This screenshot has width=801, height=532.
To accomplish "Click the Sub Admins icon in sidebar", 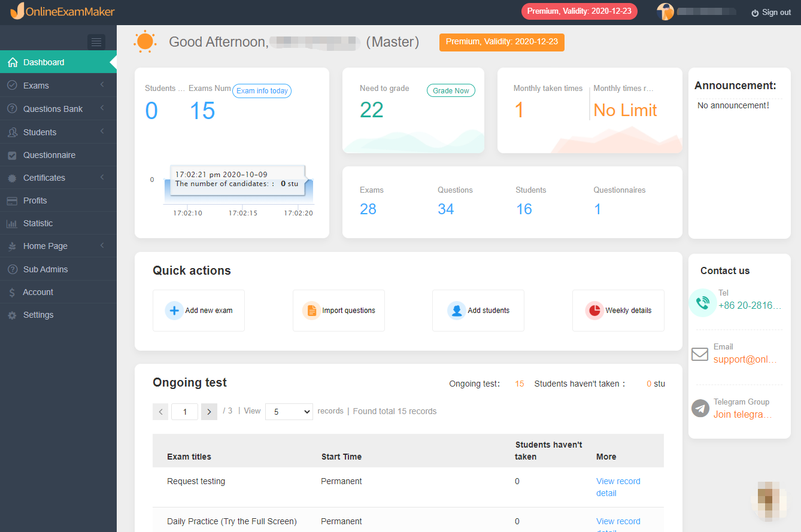I will point(12,269).
